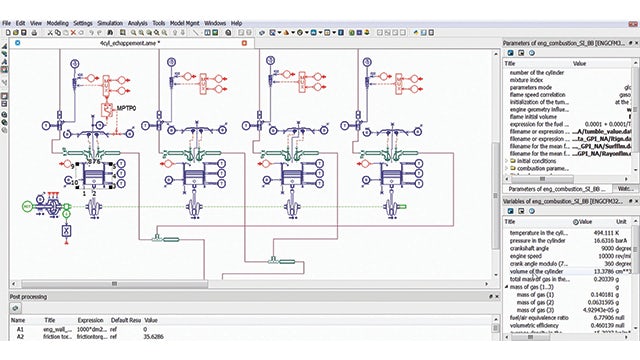Screen dimensions: 640x360
Task: Click the blue F toolbar icon
Action: [341, 33]
